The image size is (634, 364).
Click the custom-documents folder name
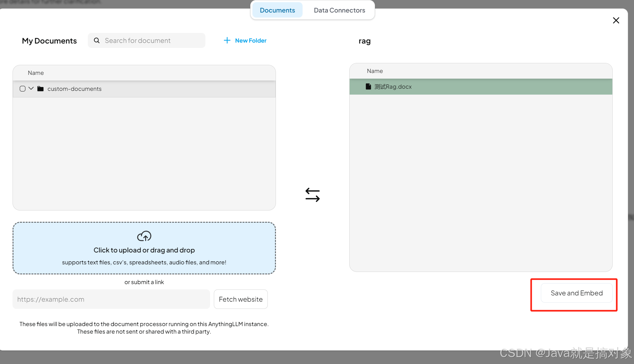click(x=75, y=89)
